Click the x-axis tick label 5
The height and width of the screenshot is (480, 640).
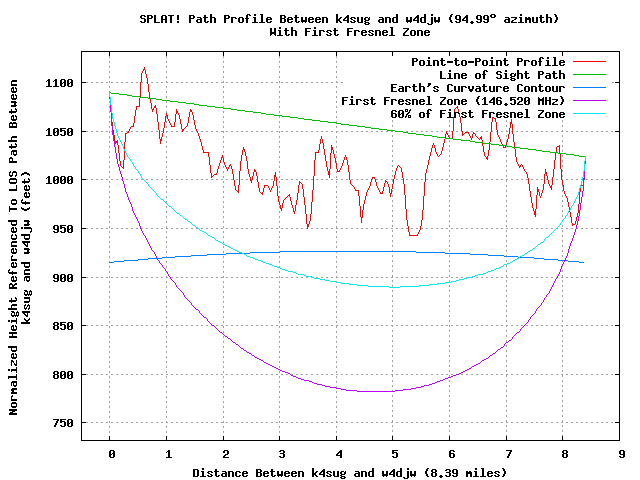[395, 454]
